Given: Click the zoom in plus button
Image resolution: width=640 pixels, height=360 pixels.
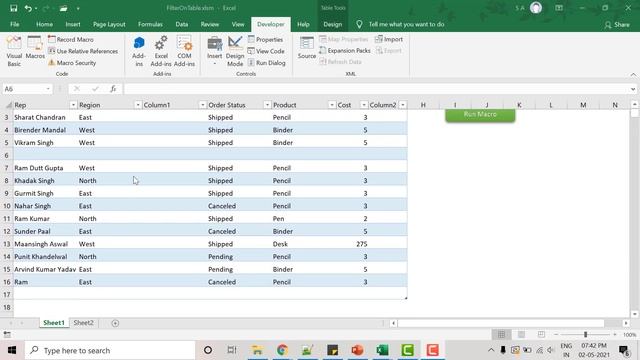Looking at the screenshot, I should pyautogui.click(x=615, y=334).
